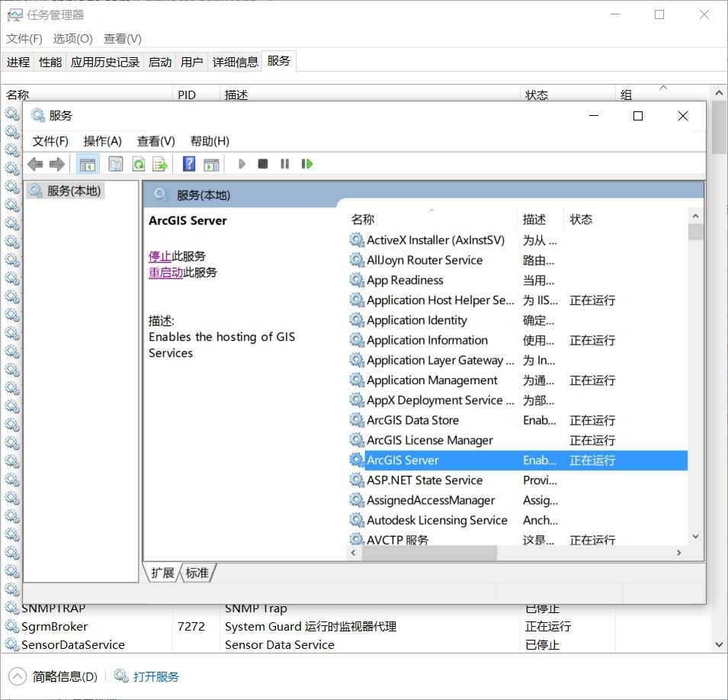Select ArcGIS License Manager row
Viewport: 728px width, 700px height.
coord(517,440)
